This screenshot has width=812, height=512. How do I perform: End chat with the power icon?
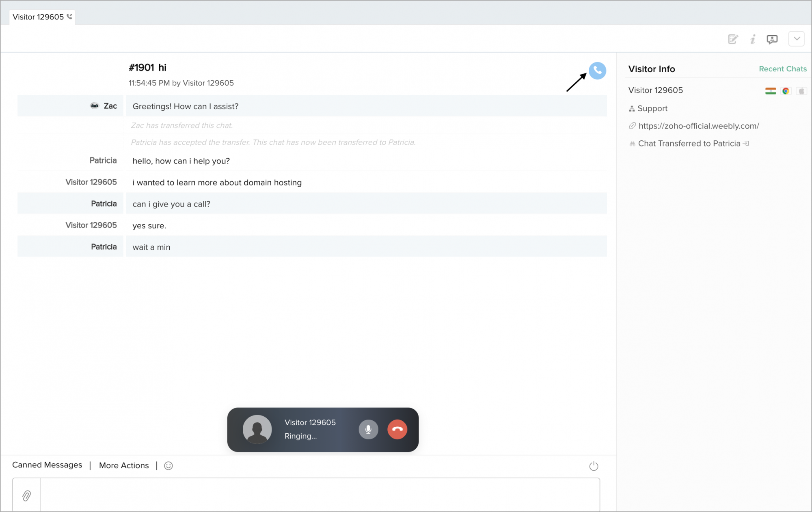594,466
